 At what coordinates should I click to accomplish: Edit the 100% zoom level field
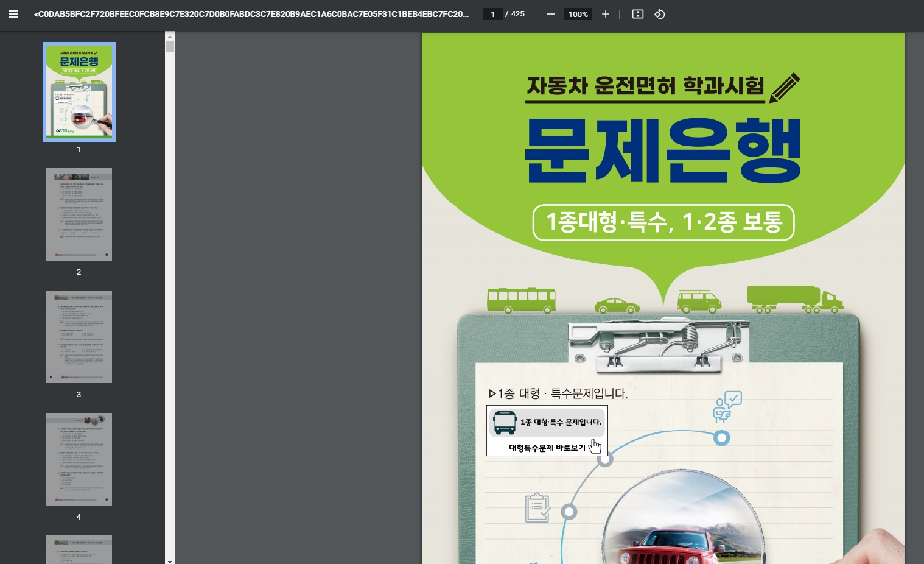[578, 14]
